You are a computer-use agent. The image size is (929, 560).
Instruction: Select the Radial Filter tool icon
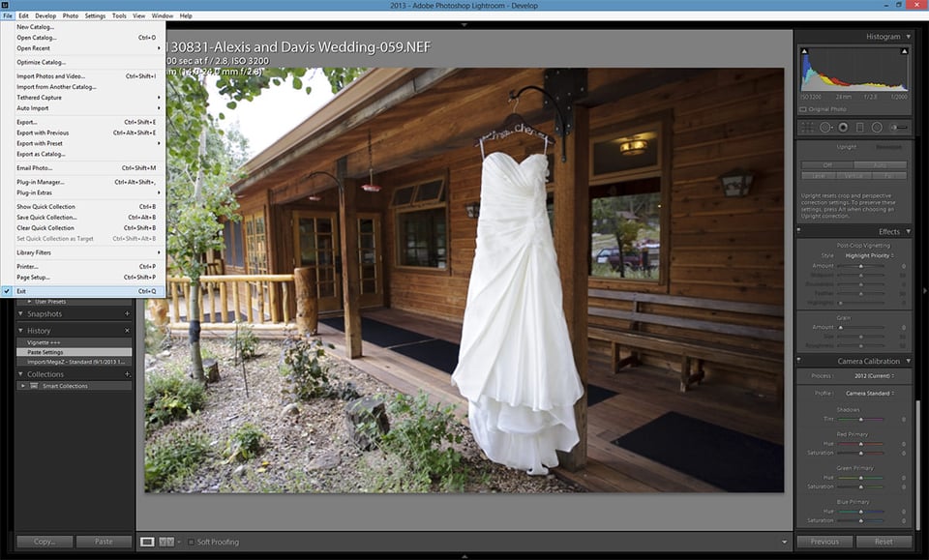coord(877,128)
